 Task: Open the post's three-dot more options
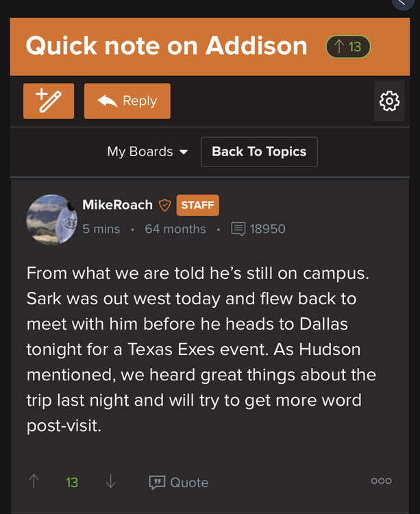(381, 481)
